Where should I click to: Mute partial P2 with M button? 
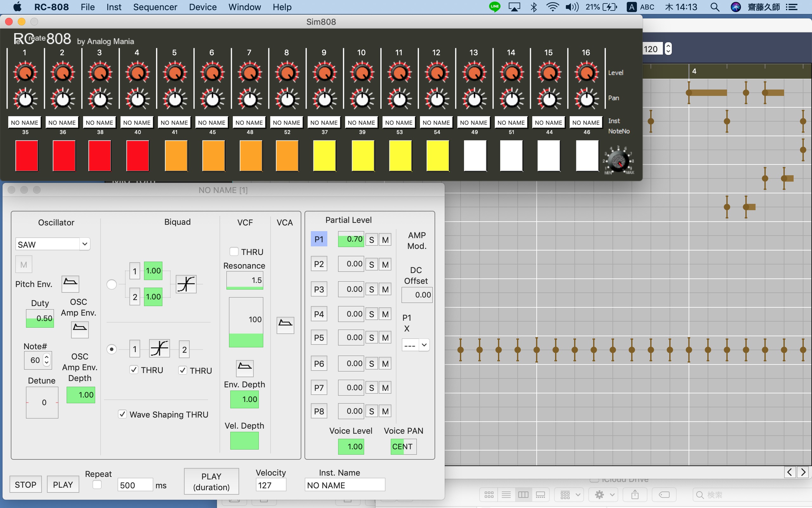(385, 264)
